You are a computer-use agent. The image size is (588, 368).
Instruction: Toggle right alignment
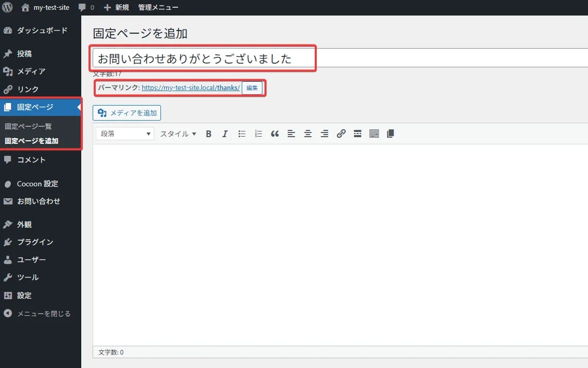click(x=325, y=134)
